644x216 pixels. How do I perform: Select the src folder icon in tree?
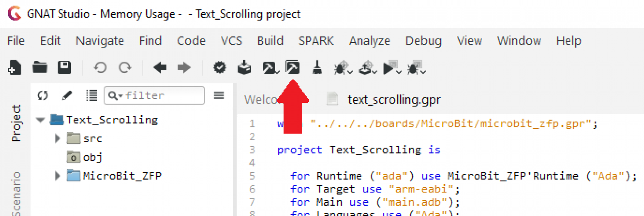(74, 138)
